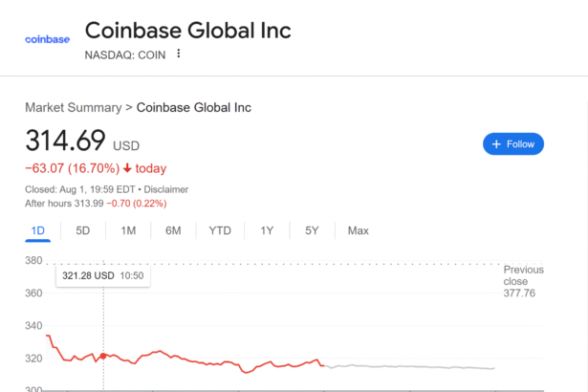This screenshot has width=588, height=392.
Task: Show the 6M chart range
Action: tap(173, 230)
